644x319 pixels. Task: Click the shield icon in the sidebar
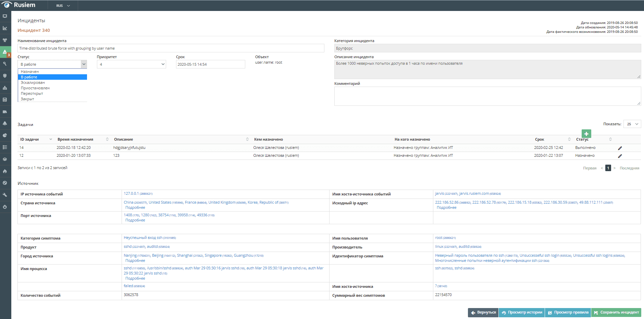[x=5, y=76]
